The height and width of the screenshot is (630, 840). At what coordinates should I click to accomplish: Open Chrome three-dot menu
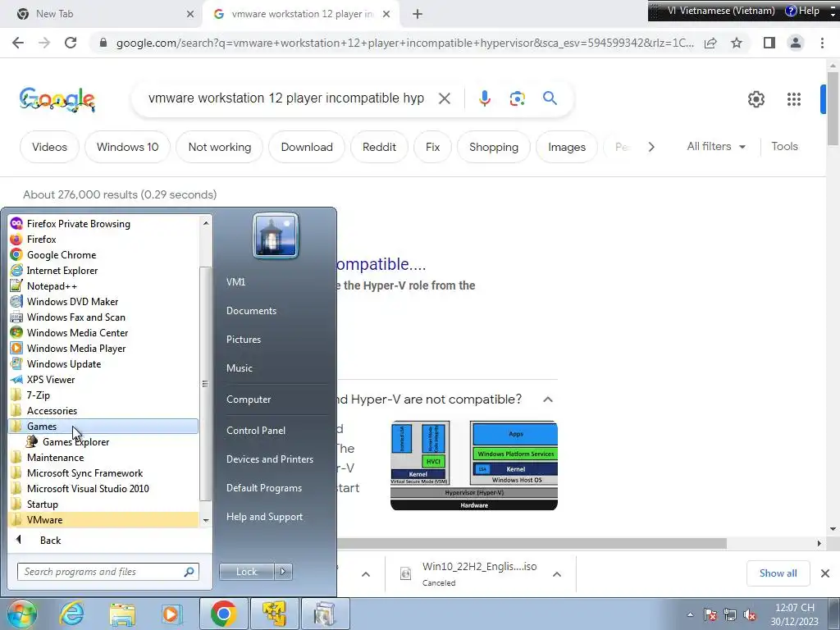[x=822, y=43]
